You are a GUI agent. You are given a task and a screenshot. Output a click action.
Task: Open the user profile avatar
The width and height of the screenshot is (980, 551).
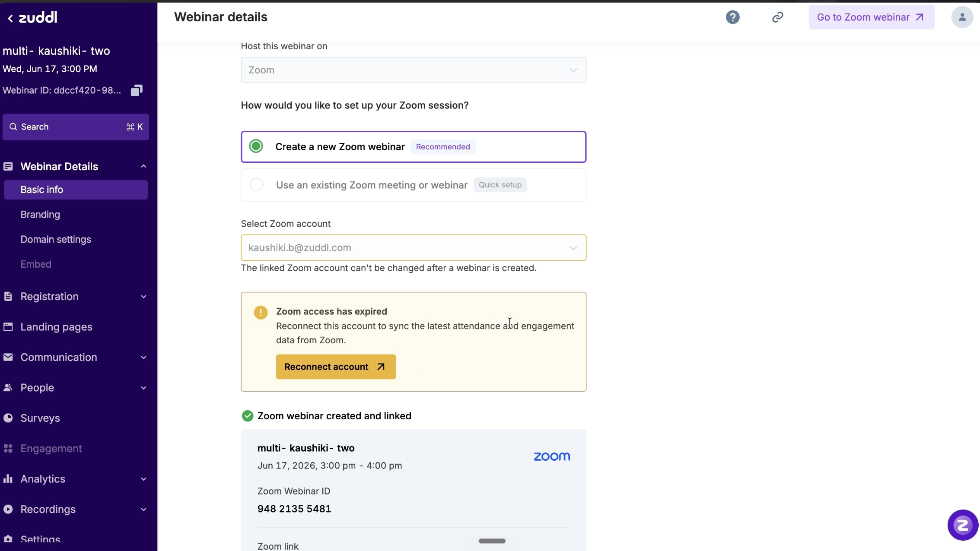coord(962,17)
